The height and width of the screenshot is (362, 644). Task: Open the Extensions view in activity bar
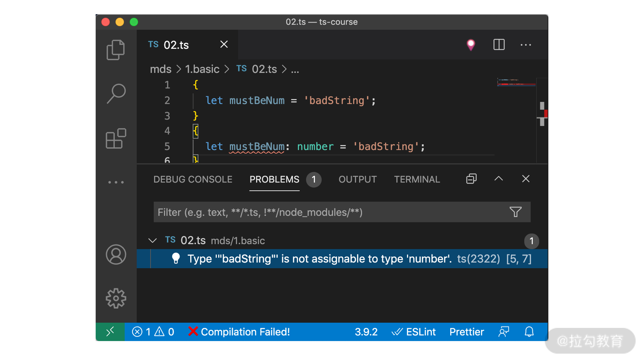[x=116, y=138]
